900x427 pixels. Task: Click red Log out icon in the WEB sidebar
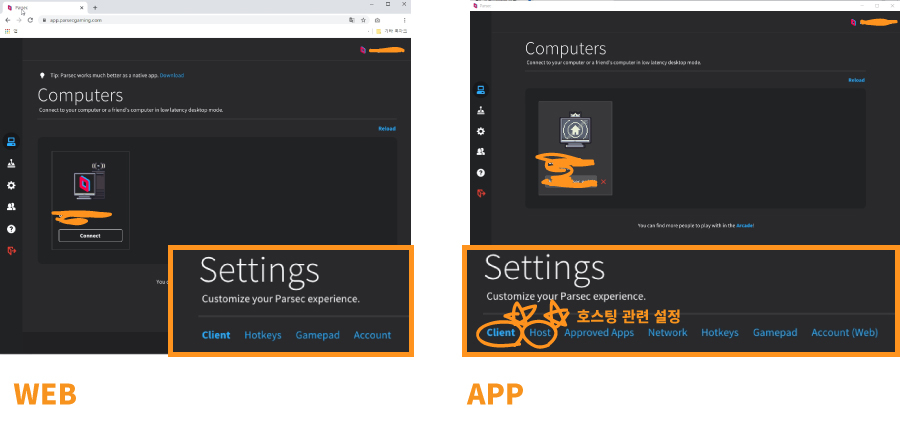click(11, 250)
